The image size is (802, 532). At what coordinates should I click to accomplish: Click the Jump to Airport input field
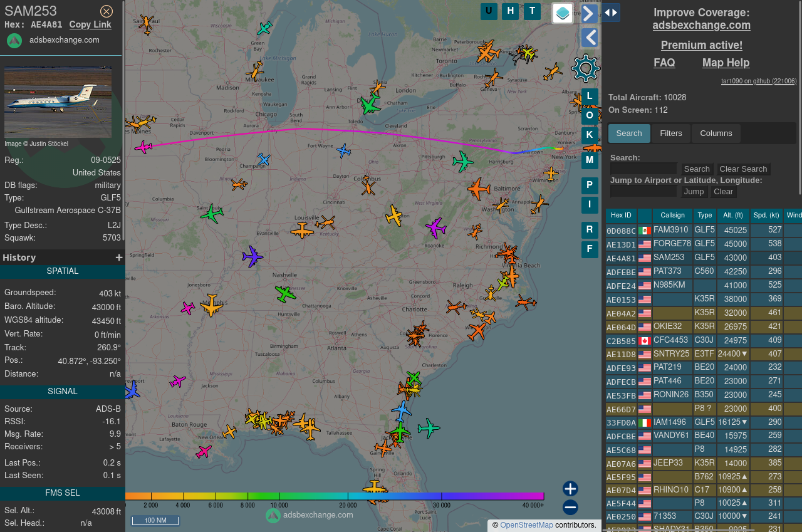click(x=643, y=191)
